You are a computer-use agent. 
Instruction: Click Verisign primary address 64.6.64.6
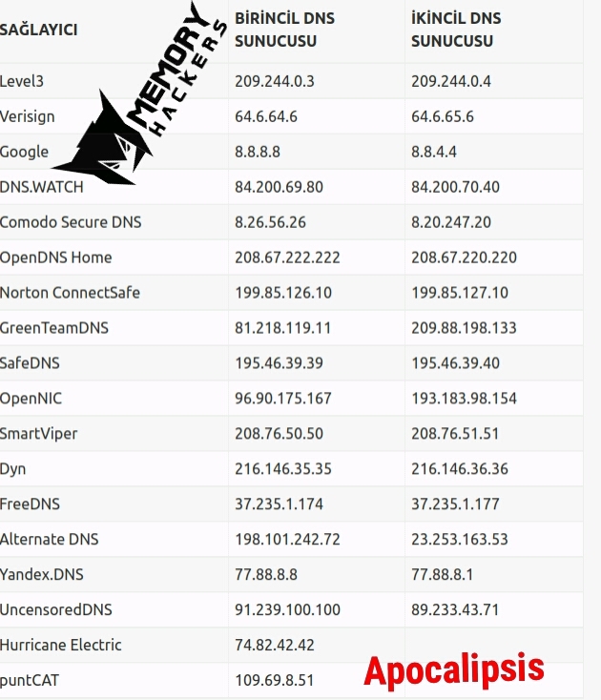[266, 116]
